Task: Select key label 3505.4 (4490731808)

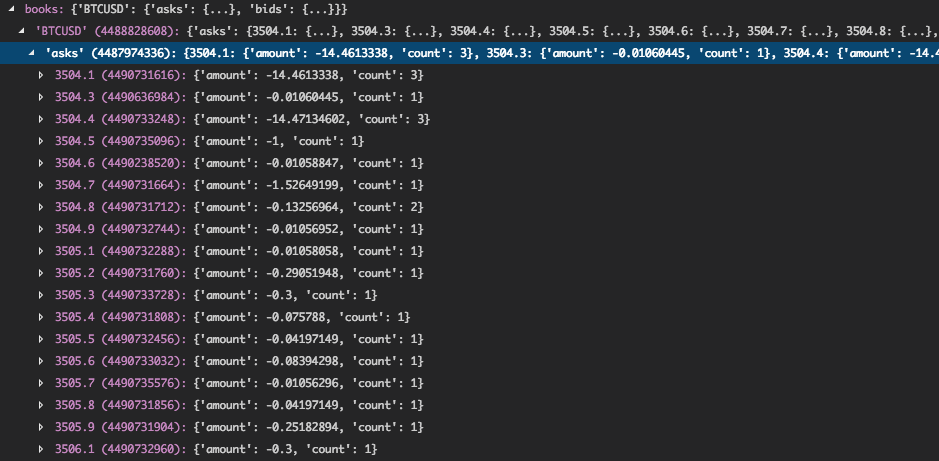Action: 120,317
